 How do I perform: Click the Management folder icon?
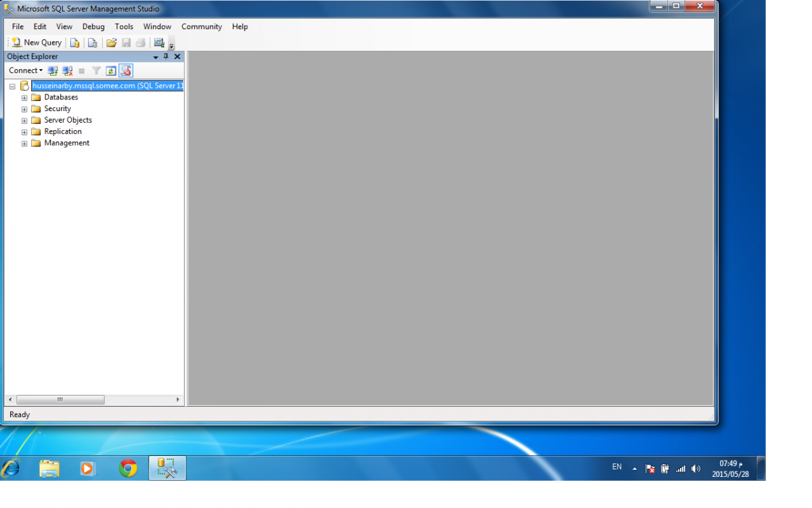coord(36,144)
